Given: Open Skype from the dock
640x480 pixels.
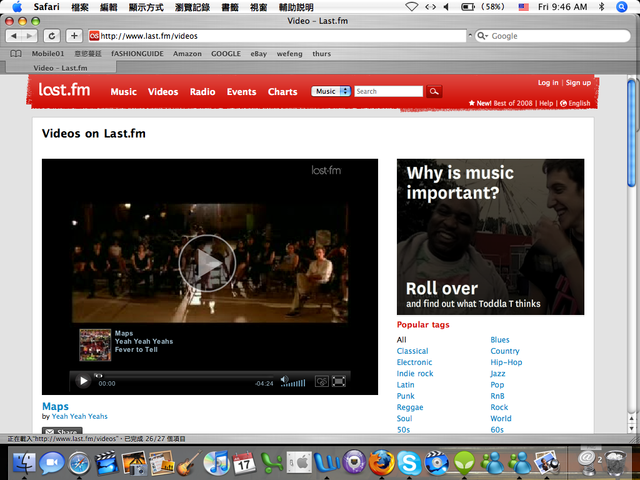Looking at the screenshot, I should coord(409,463).
